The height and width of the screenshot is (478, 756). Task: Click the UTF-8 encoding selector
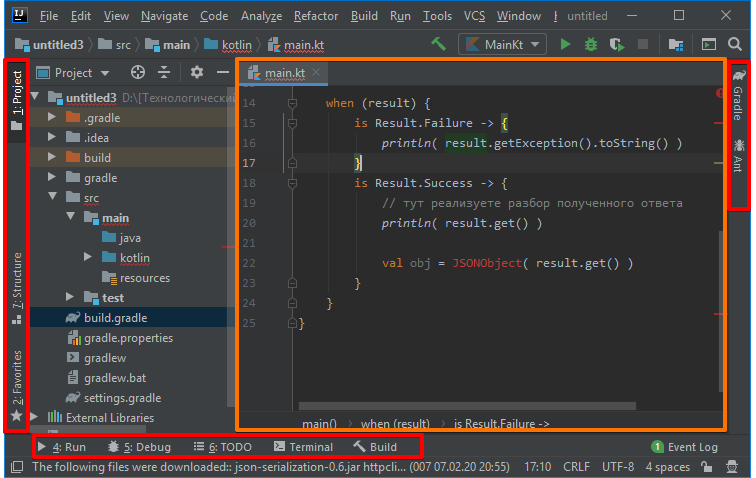coord(617,467)
